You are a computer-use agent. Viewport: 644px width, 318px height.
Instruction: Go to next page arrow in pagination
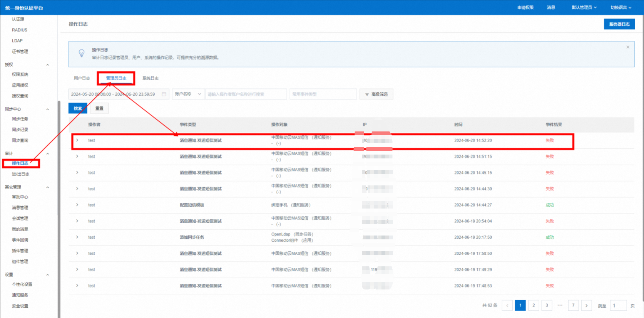[586, 305]
